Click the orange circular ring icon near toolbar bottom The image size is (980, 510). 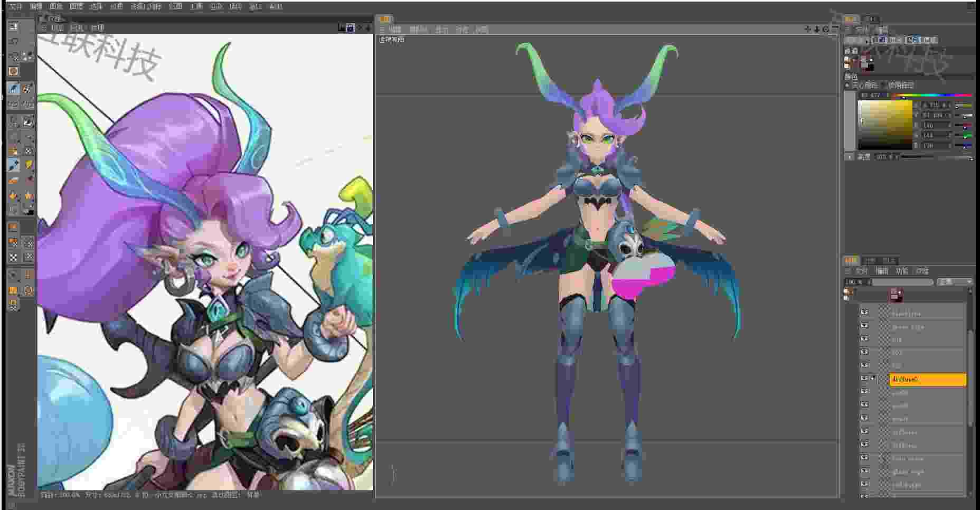pyautogui.click(x=28, y=290)
